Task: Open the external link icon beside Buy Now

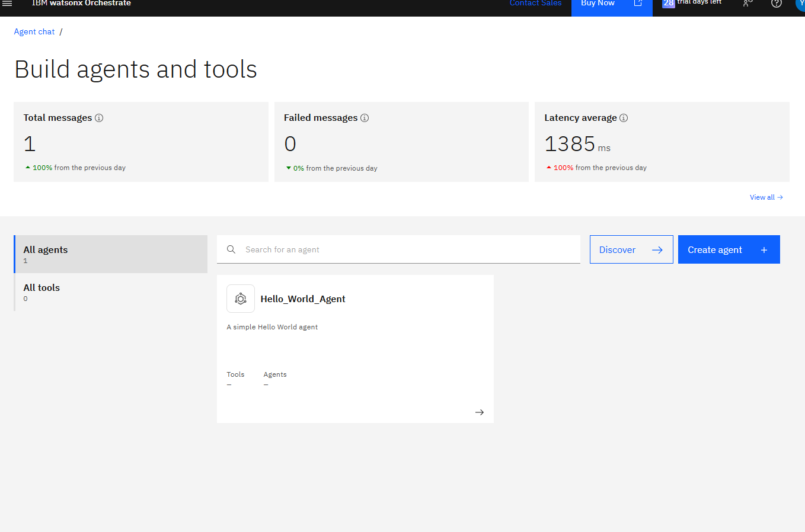Action: 638,3
